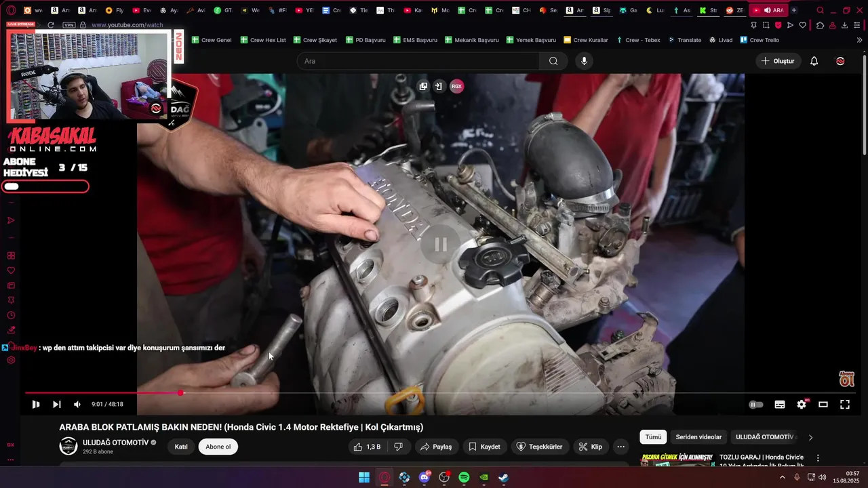Save the video with Kaydet
The image size is (868, 488).
coord(485,447)
